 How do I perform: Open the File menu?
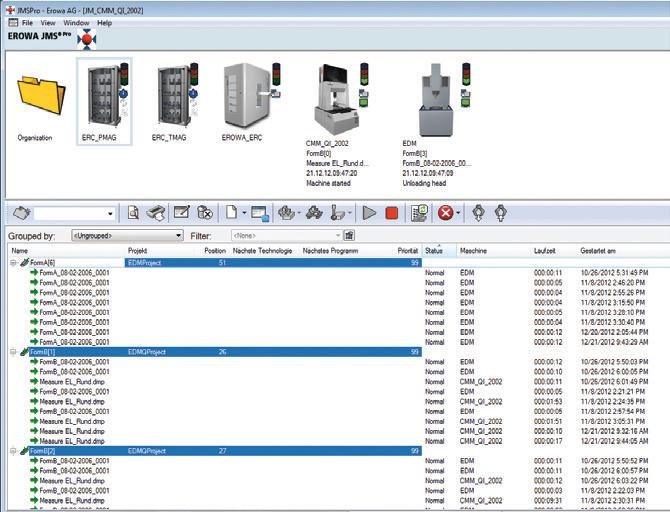coord(27,22)
